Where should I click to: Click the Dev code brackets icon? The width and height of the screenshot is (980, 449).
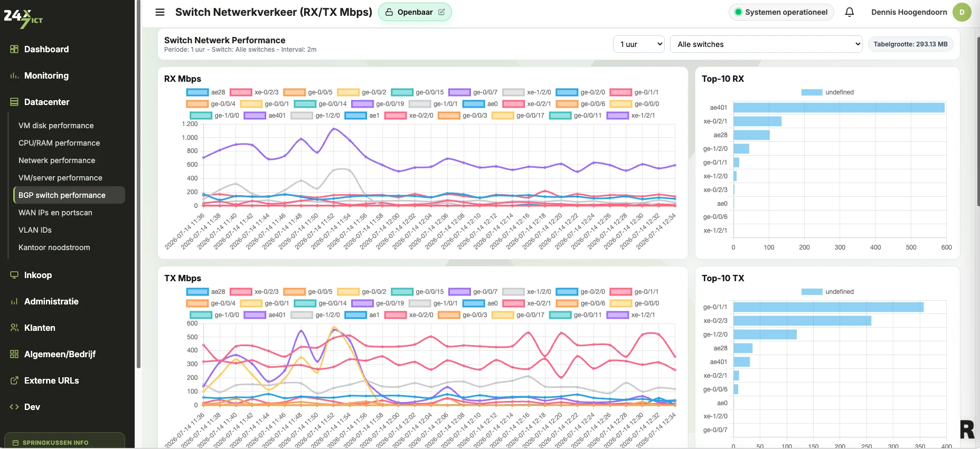click(x=14, y=407)
